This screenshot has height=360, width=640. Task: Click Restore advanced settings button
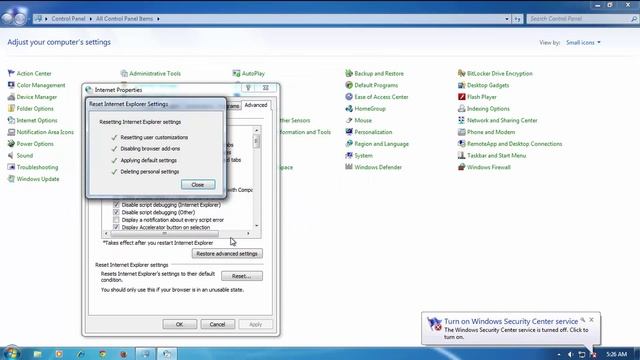coord(227,253)
